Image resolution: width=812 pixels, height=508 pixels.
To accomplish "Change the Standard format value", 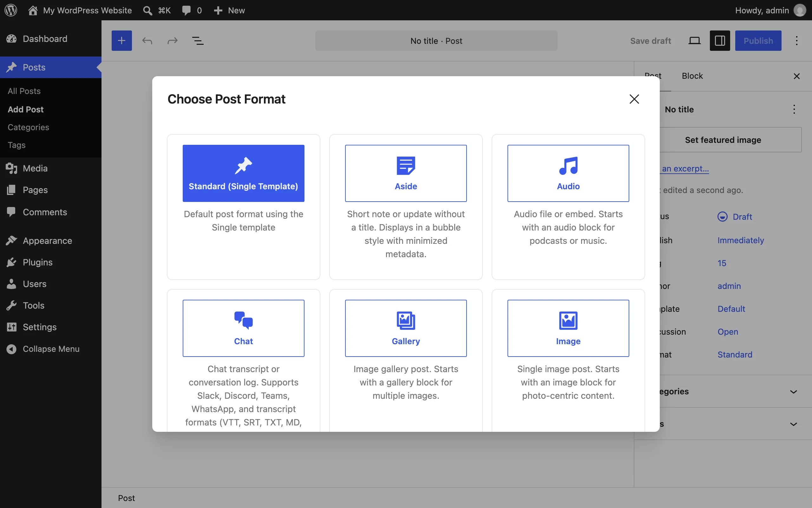I will click(735, 354).
